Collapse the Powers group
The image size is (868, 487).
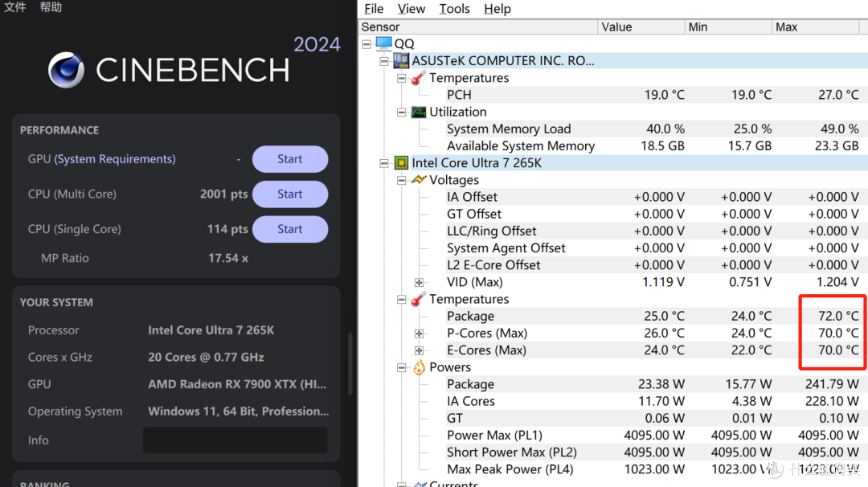401,367
